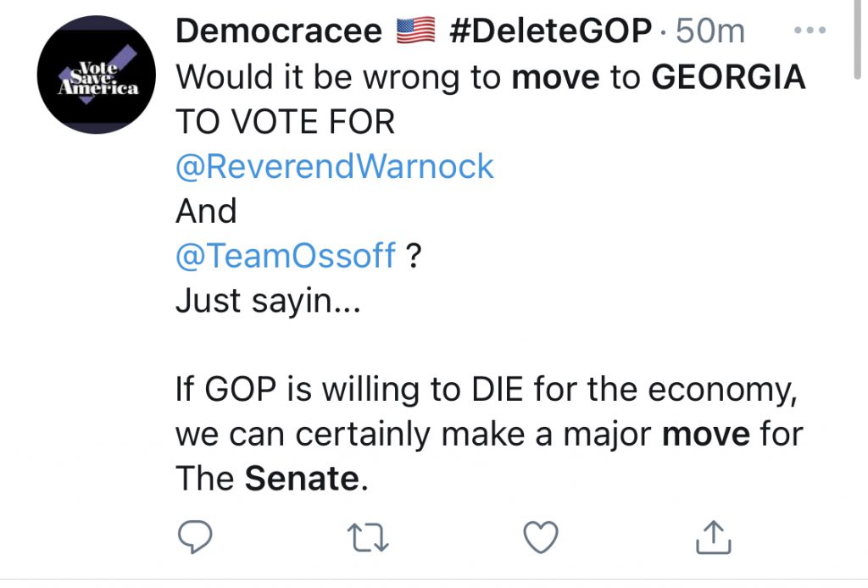Click the question mark after @TeamOssoff
The image size is (868, 588).
(x=414, y=256)
